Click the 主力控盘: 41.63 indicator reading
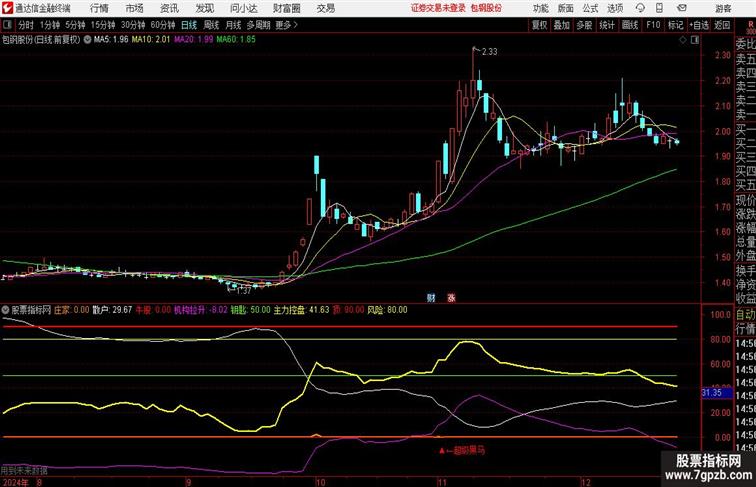The height and width of the screenshot is (487, 756). point(301,310)
